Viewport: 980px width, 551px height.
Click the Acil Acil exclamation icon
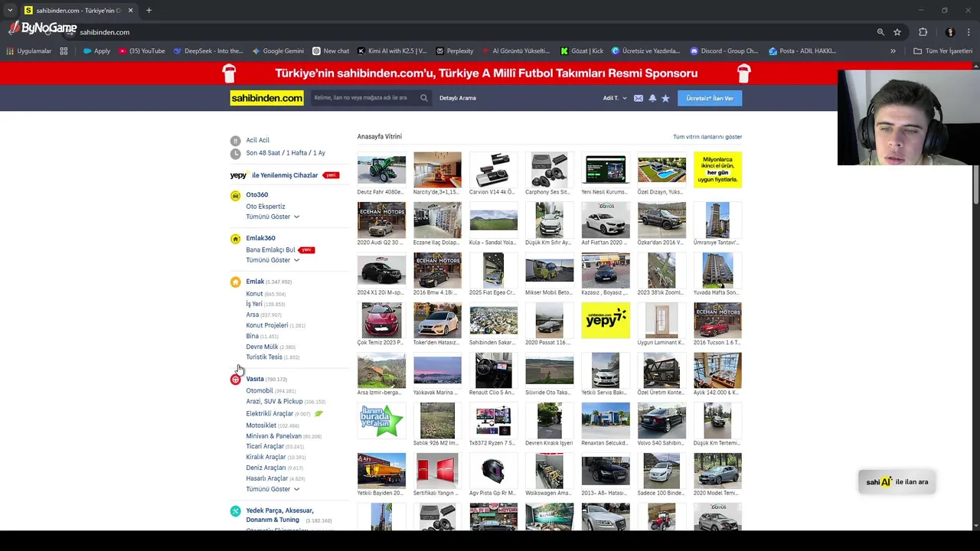pos(235,141)
